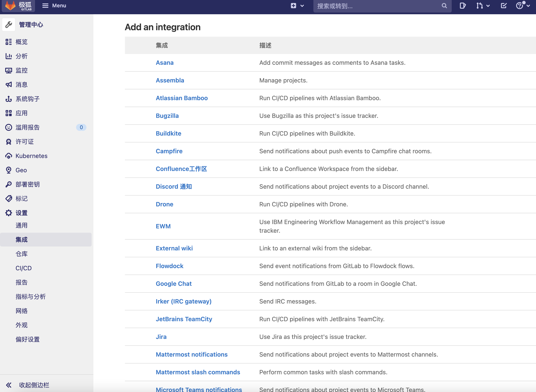Open the main Menu hamburger
The height and width of the screenshot is (392, 536).
tap(54, 5)
